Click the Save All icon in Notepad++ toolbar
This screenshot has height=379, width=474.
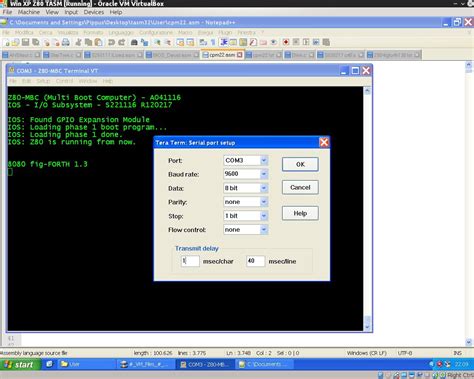tap(36, 42)
